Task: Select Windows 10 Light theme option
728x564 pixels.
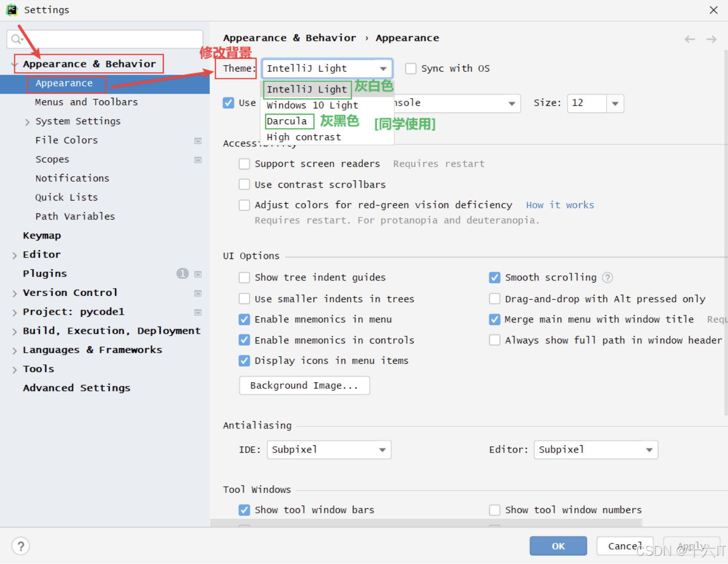Action: (312, 105)
